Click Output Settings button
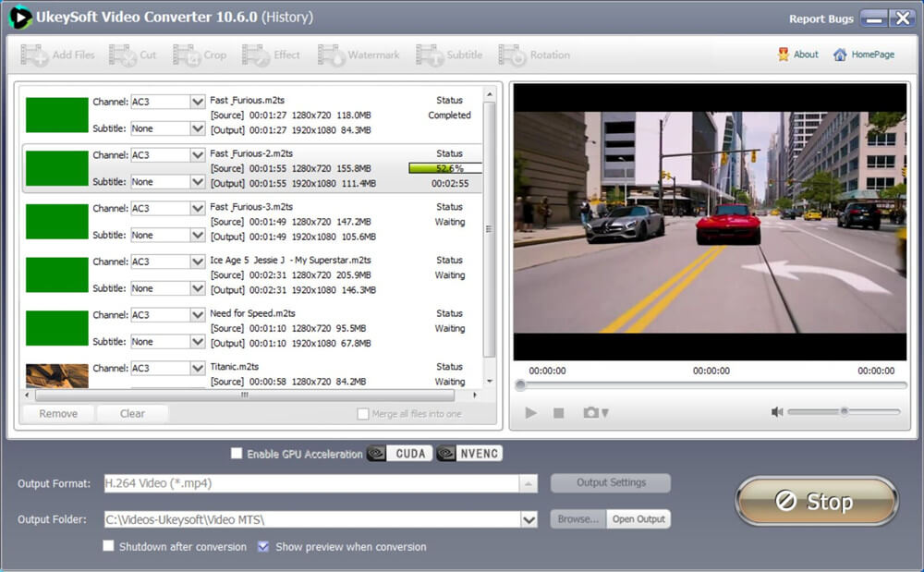The height and width of the screenshot is (572, 924). point(611,482)
